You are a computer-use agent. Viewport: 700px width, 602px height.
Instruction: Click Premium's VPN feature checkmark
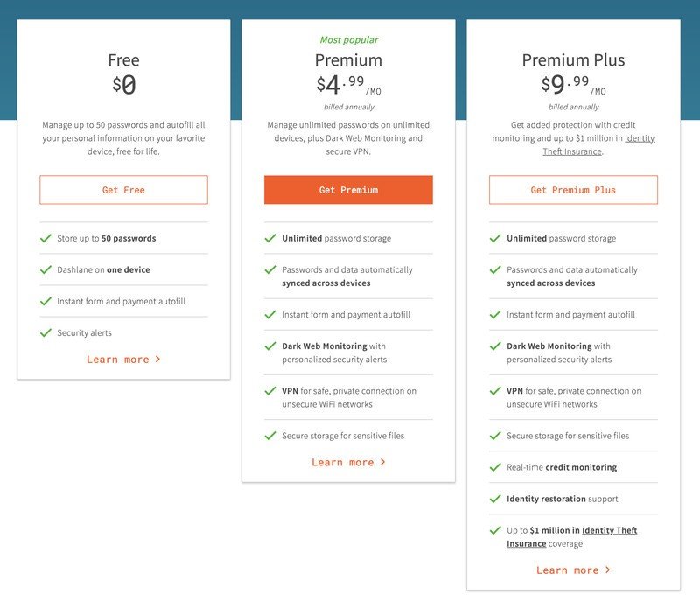pyautogui.click(x=270, y=391)
